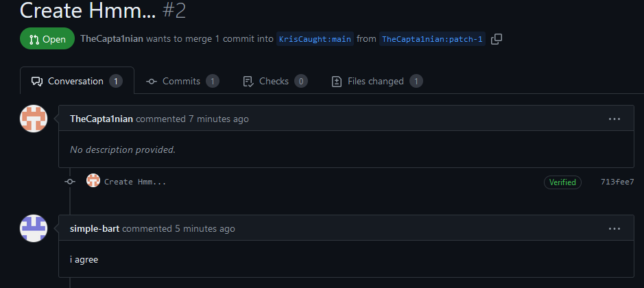Click the green Verified badge
This screenshot has height=288, width=644.
562,182
